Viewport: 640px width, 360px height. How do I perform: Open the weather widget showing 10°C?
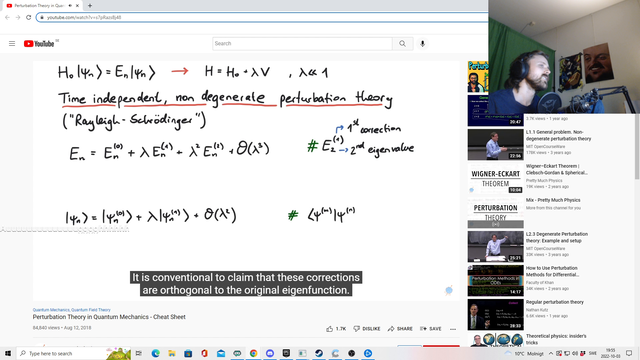(x=524, y=353)
